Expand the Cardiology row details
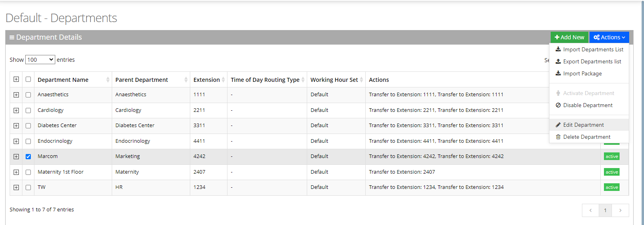The image size is (644, 225). 16,110
